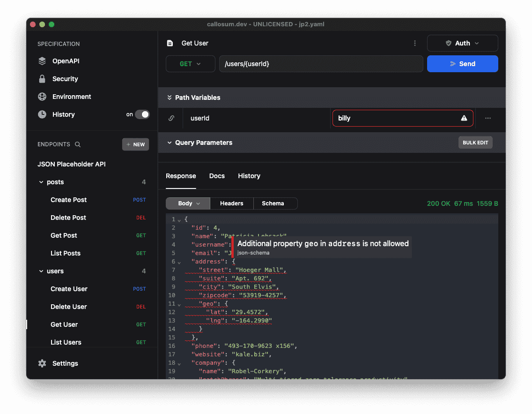Click the document icon beside Get User

[x=170, y=43]
